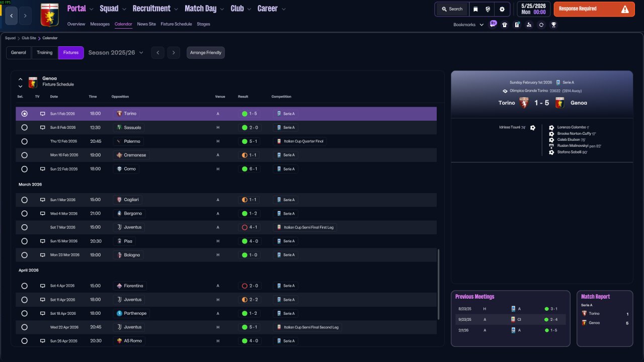Go to next season arrow button

click(x=174, y=53)
